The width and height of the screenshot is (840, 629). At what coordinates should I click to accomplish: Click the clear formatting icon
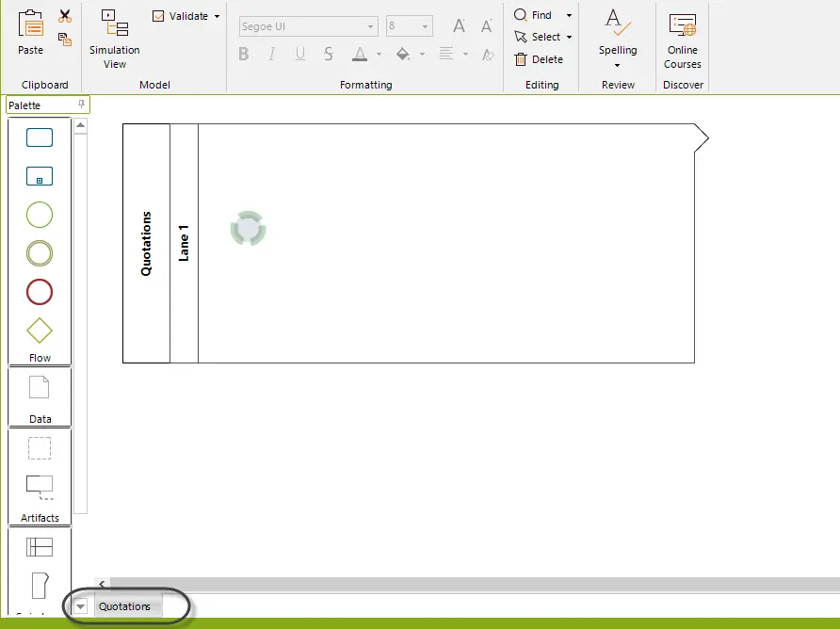pyautogui.click(x=488, y=54)
